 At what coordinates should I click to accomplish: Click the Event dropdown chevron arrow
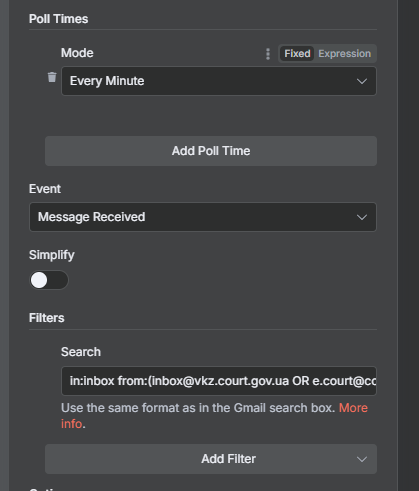point(362,217)
